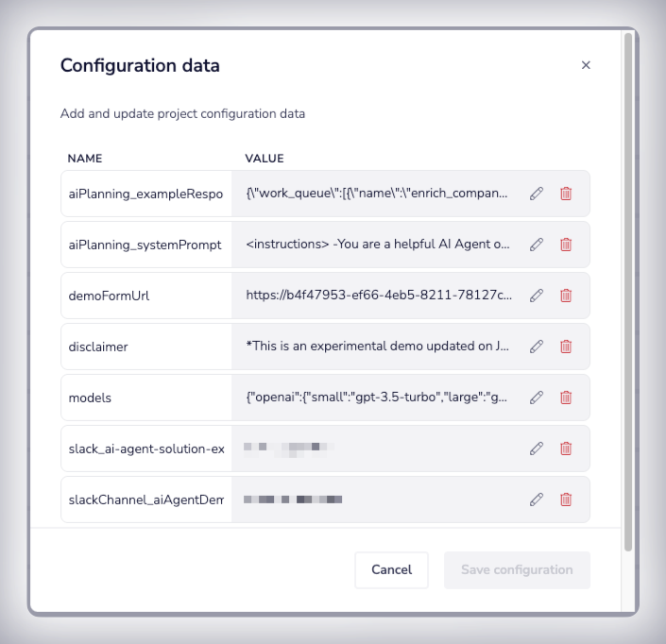Screen dimensions: 666x644
Task: Edit the aiPlanning_systemPrompt value
Action: (x=537, y=245)
